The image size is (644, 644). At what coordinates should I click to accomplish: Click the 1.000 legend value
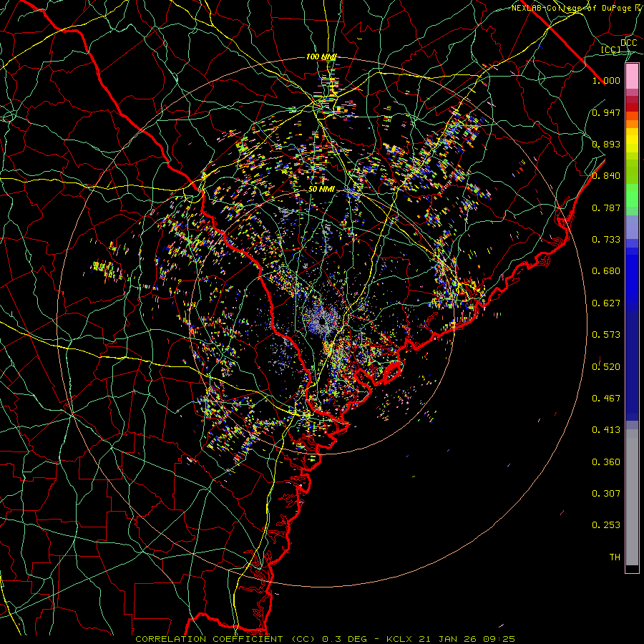tap(606, 80)
